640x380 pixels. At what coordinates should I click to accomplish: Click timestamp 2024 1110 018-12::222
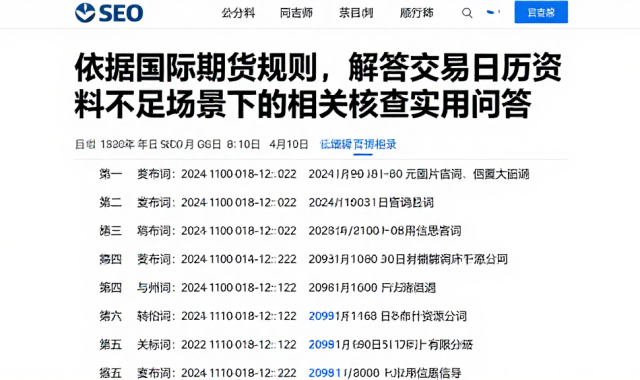239,373
